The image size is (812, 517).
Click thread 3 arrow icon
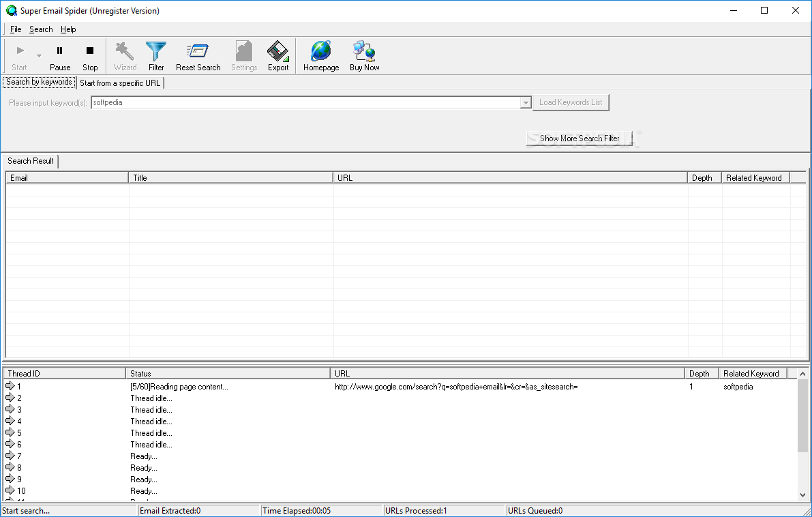[10, 409]
